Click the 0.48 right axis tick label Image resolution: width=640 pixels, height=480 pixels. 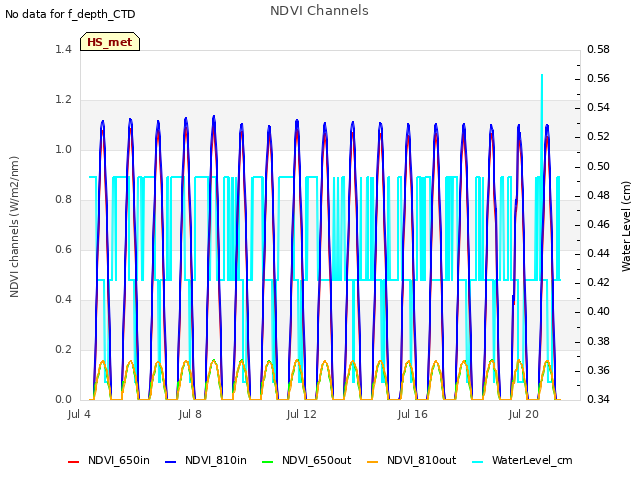tap(598, 196)
